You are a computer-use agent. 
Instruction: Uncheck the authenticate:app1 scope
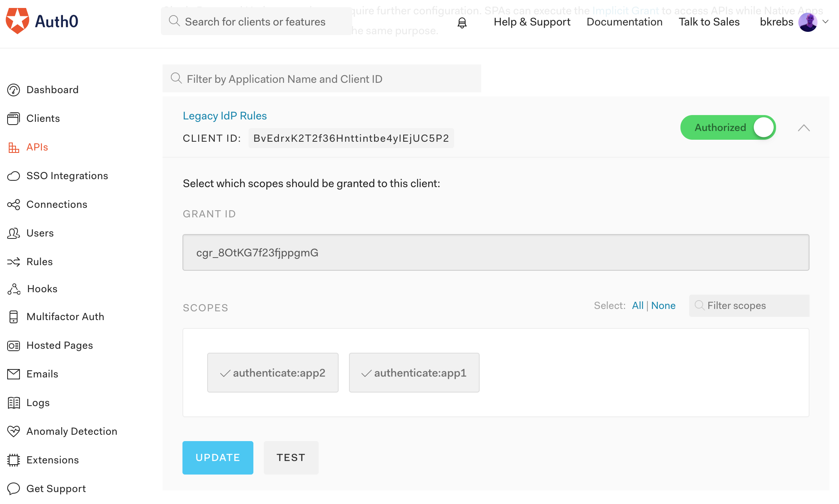414,373
